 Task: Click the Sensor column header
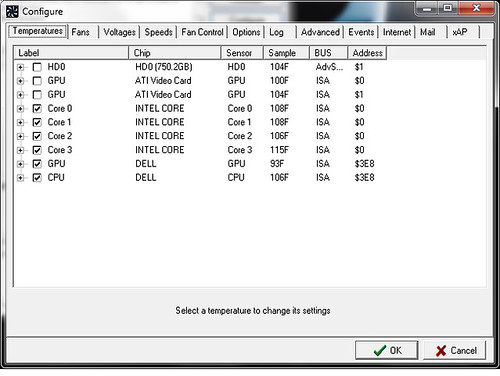(242, 53)
